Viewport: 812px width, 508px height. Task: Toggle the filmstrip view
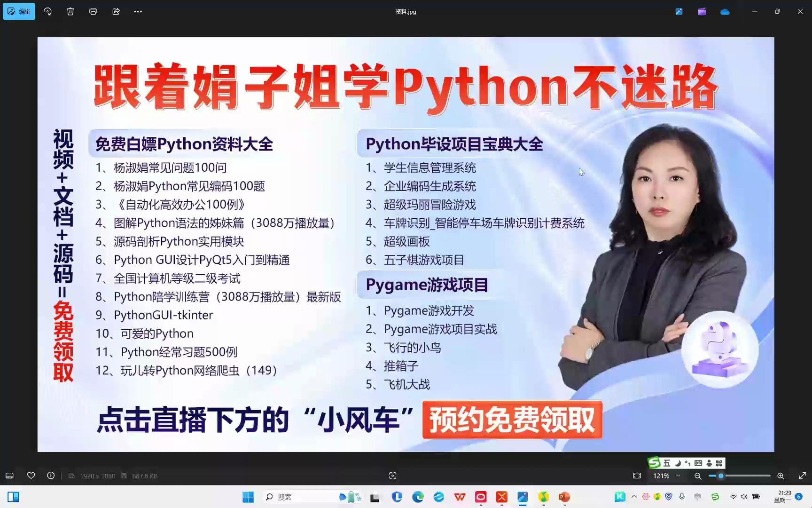[x=9, y=476]
